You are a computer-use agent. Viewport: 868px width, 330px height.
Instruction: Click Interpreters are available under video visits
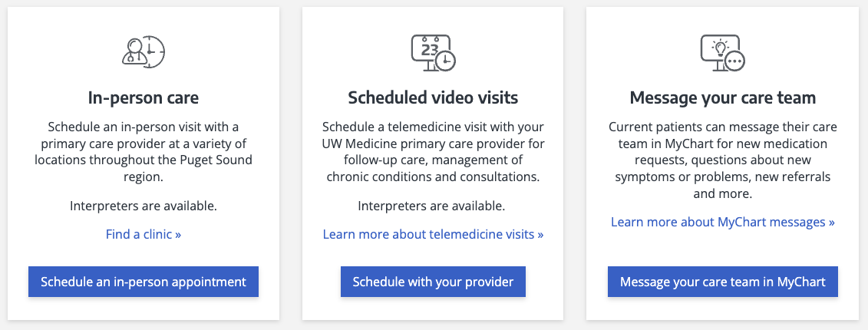pos(433,206)
